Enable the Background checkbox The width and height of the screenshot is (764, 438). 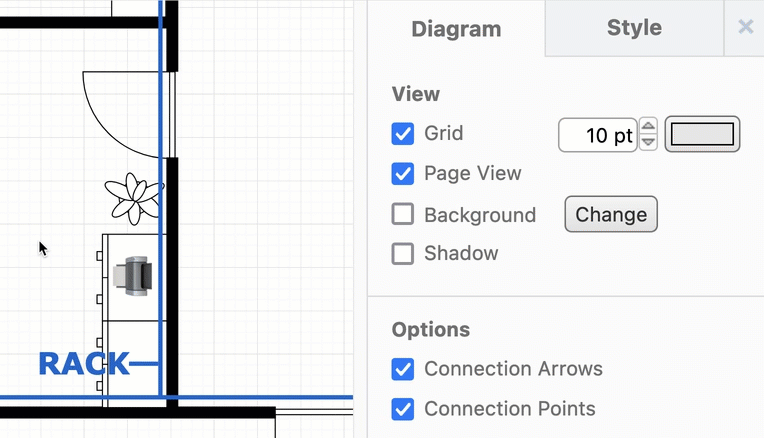[403, 214]
